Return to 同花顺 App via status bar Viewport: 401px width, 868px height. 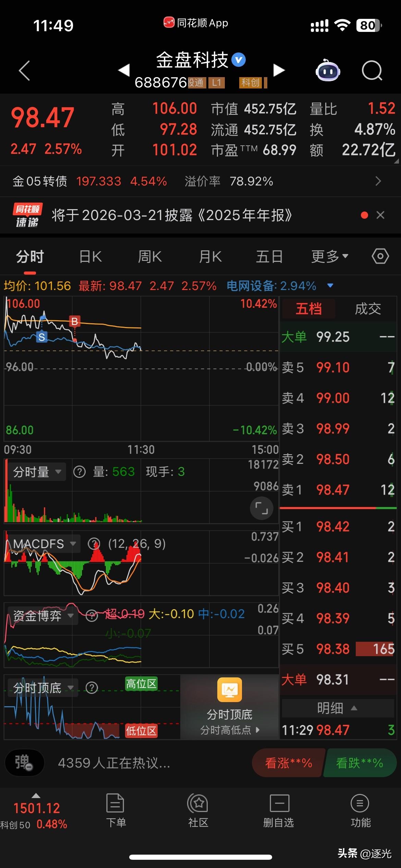click(x=196, y=23)
